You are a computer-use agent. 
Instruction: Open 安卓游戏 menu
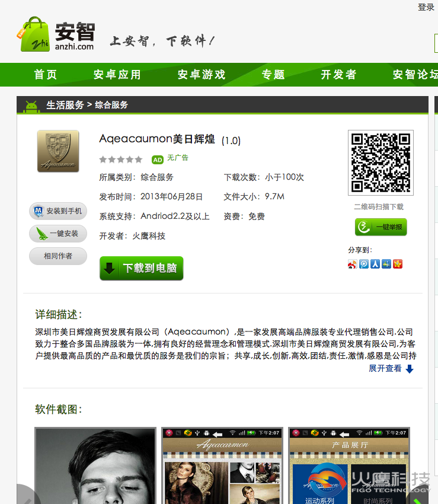[x=202, y=75]
